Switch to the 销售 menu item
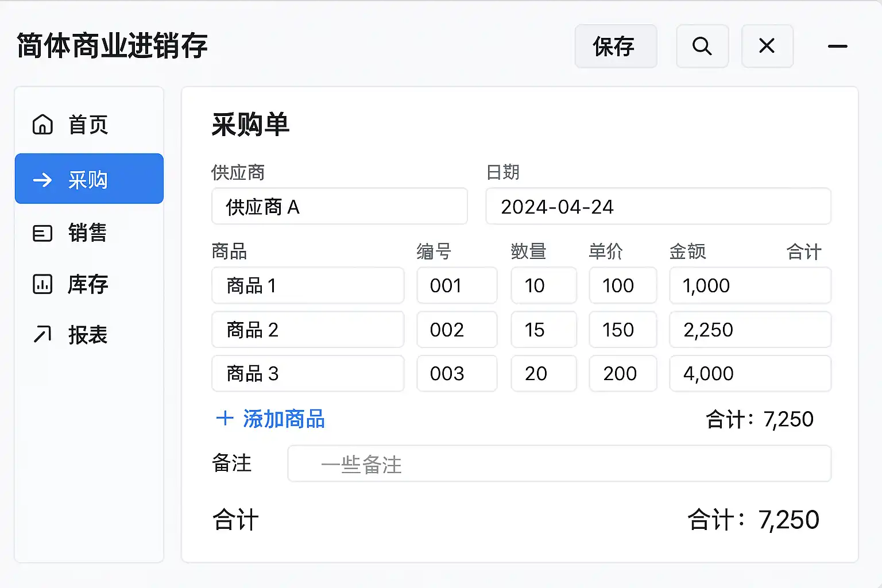The image size is (882, 588). pos(87,233)
